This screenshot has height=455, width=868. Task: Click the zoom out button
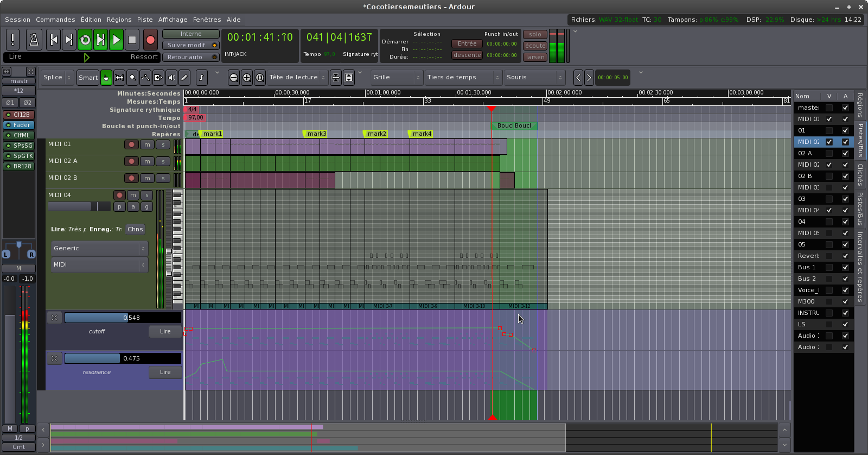click(233, 78)
